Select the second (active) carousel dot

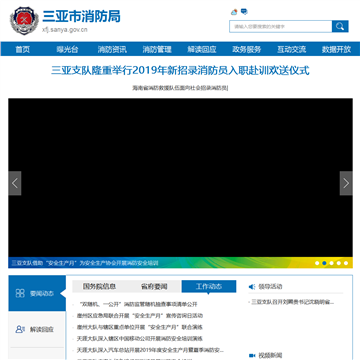pyautogui.click(x=324, y=263)
